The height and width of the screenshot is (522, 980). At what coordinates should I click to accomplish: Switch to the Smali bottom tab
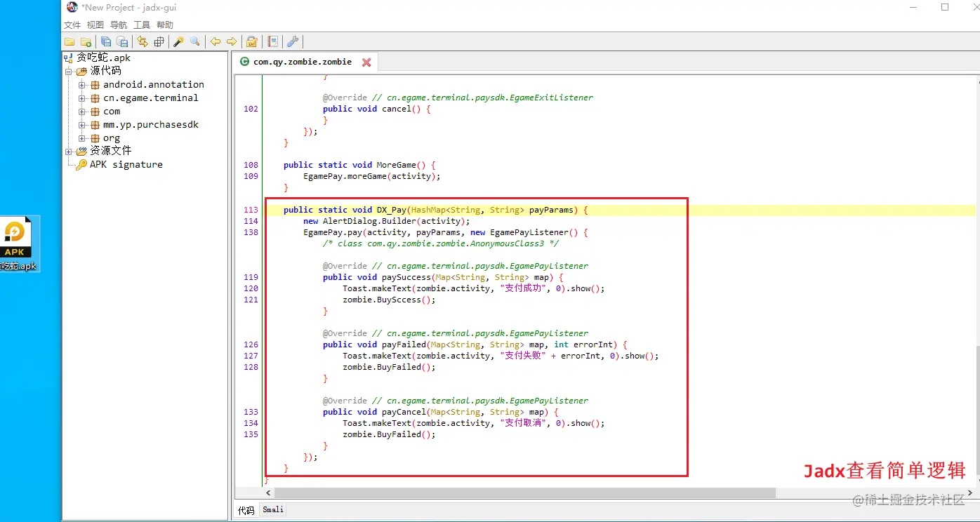(x=273, y=510)
